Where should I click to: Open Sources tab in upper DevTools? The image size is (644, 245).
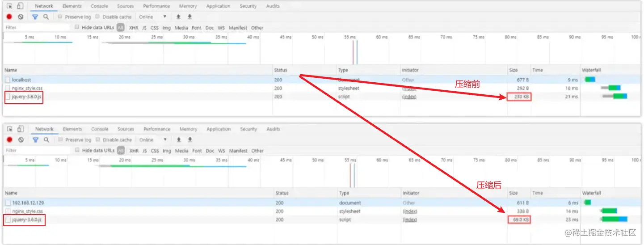pos(125,6)
